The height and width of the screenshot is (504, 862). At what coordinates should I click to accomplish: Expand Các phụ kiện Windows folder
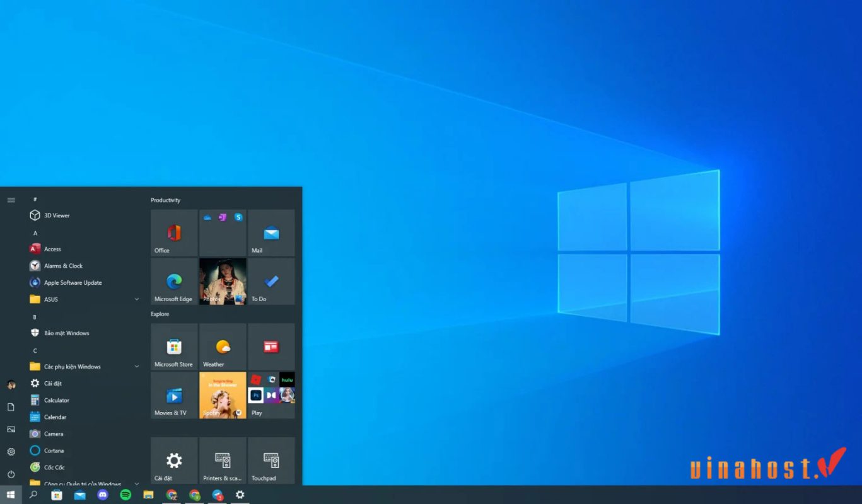click(136, 366)
